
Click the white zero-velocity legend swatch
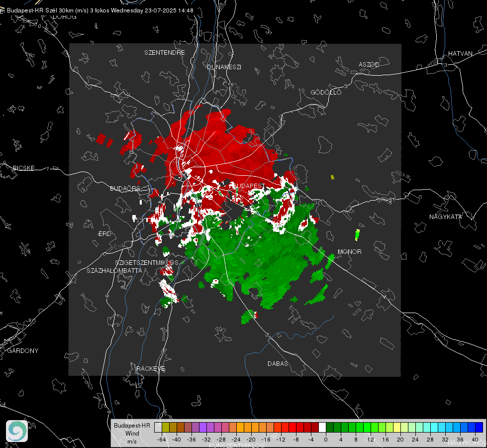(x=322, y=427)
